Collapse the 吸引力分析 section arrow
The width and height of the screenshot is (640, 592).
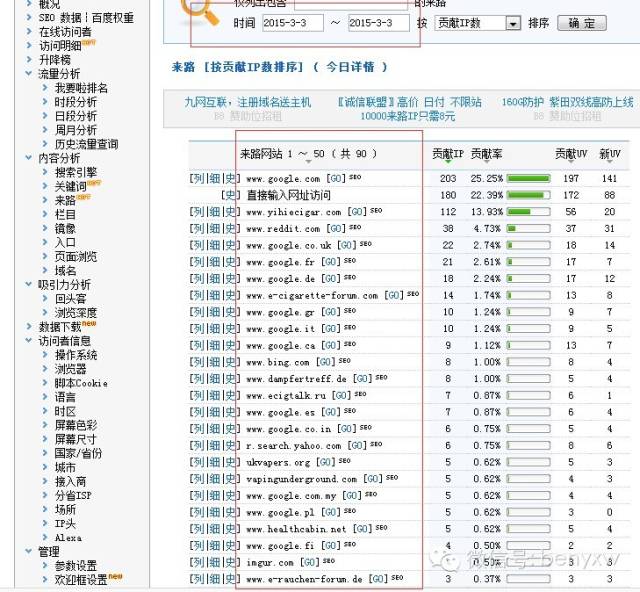[x=29, y=284]
